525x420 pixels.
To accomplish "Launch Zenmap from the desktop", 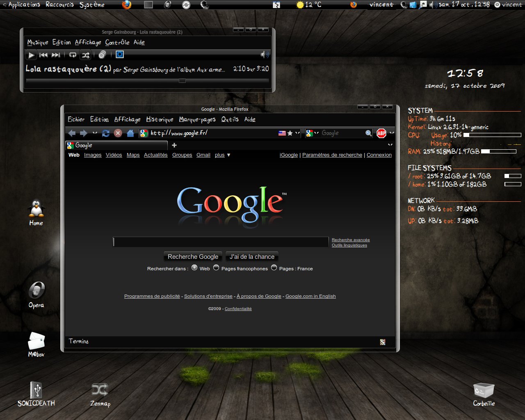I will (100, 394).
